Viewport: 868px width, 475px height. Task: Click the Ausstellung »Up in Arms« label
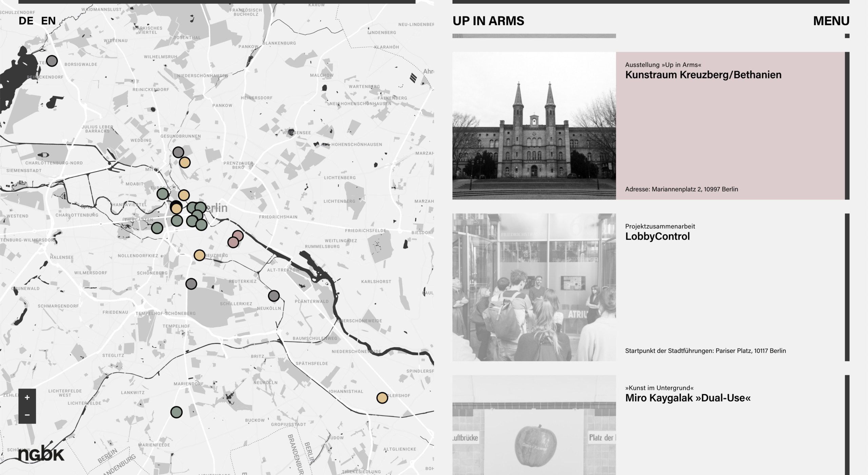(663, 65)
